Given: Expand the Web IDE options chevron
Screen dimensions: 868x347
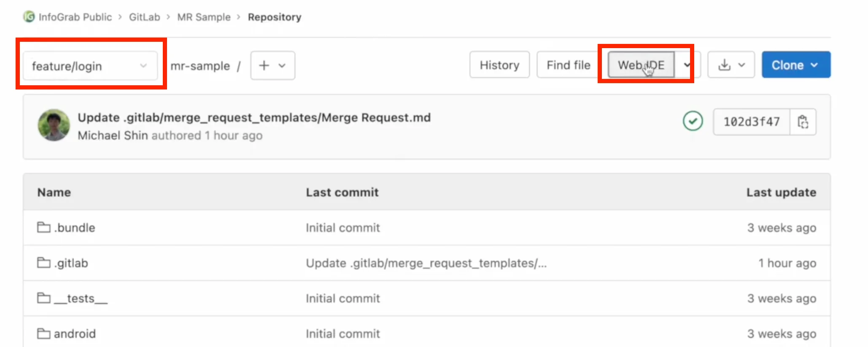Looking at the screenshot, I should coord(687,65).
